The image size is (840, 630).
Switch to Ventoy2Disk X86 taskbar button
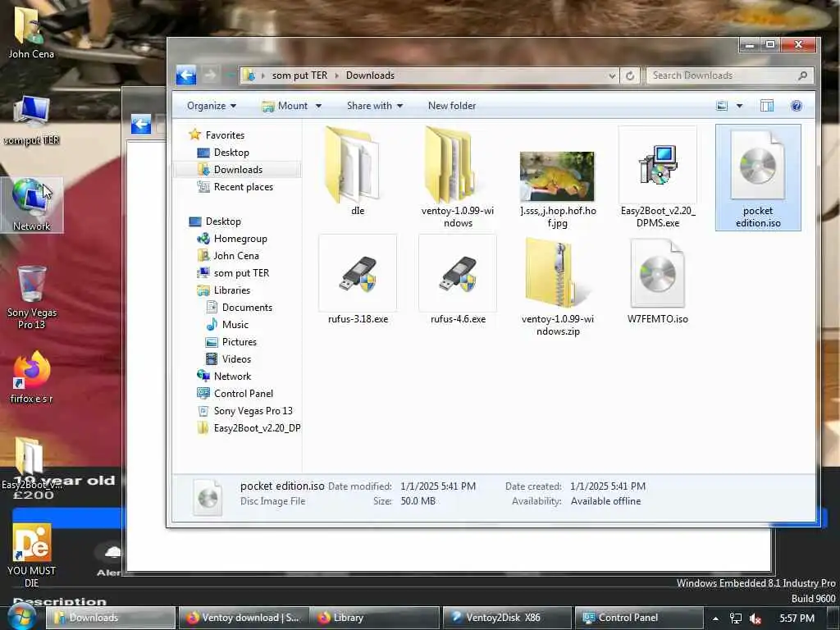507,618
